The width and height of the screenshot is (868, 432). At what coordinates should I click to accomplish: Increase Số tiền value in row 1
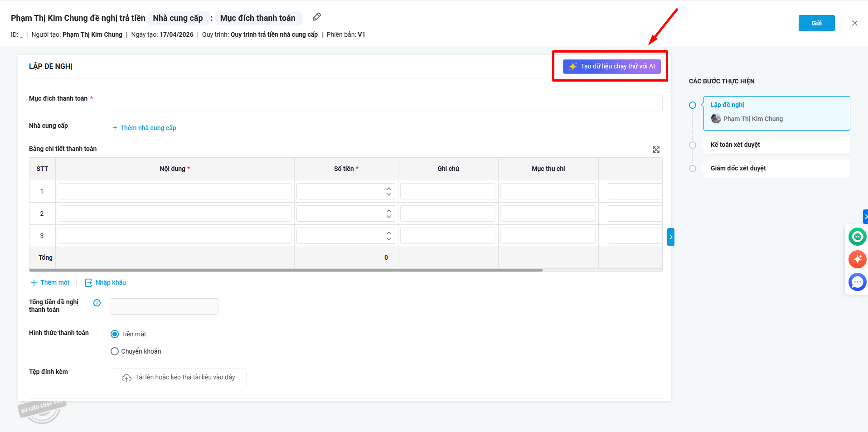coord(389,188)
